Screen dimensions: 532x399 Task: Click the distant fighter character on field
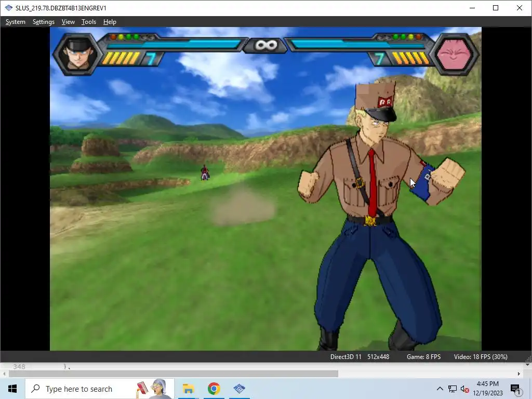click(205, 172)
